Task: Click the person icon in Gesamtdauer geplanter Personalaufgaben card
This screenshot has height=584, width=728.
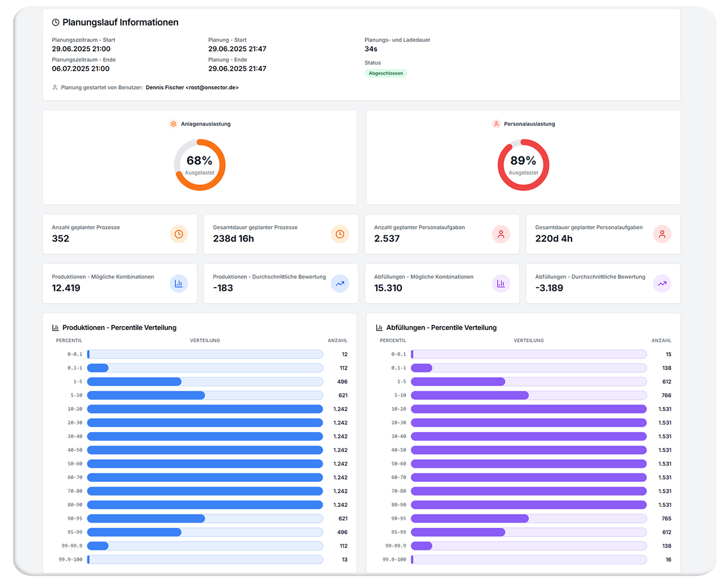Action: [662, 234]
